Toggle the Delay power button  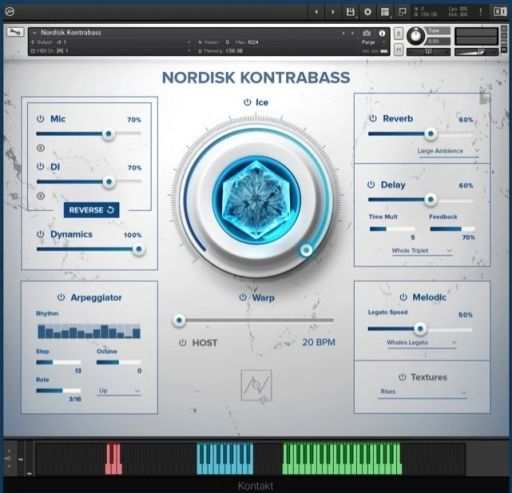click(371, 185)
